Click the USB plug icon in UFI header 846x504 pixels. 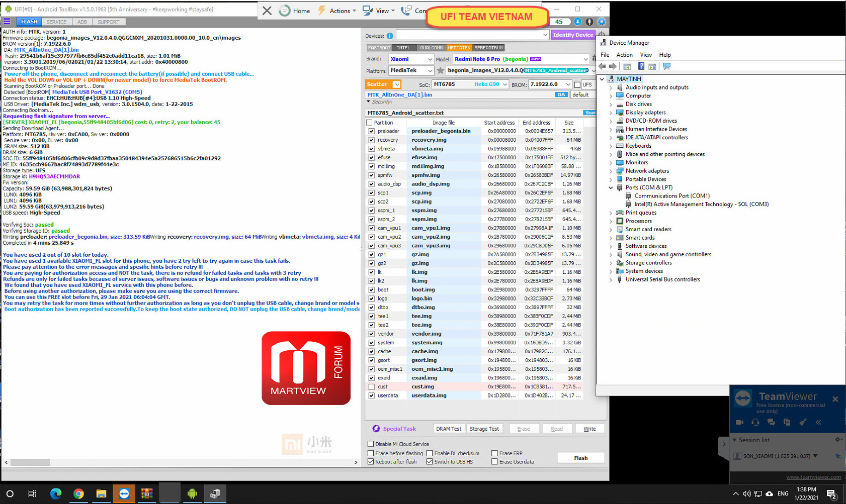(x=589, y=22)
